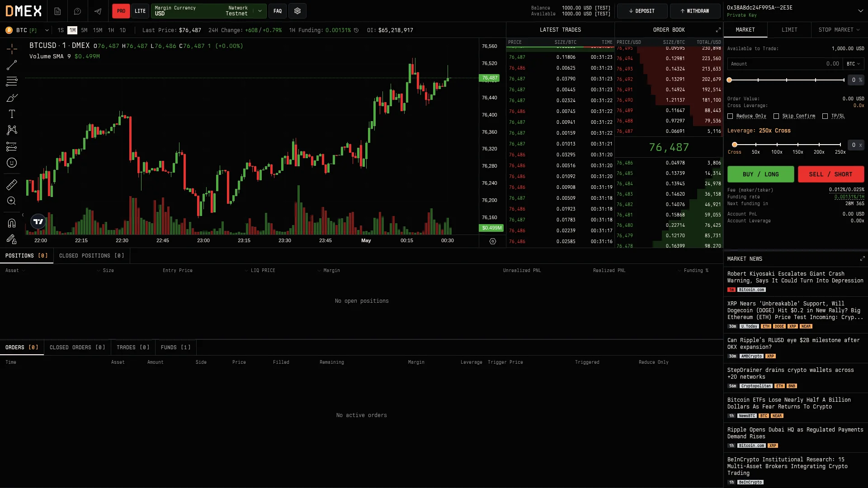Switch to the MARKET order tab
The height and width of the screenshot is (488, 868).
click(745, 30)
